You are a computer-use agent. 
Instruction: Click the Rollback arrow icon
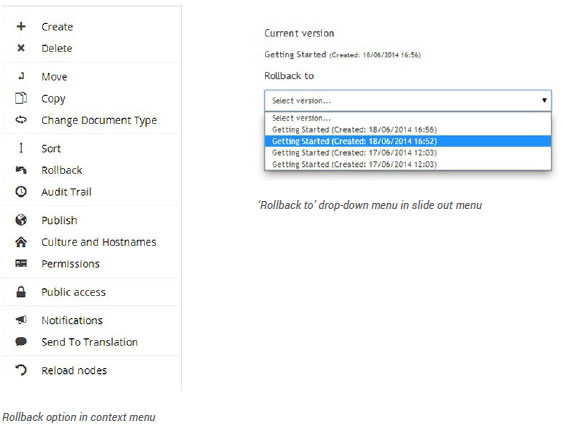click(x=21, y=170)
